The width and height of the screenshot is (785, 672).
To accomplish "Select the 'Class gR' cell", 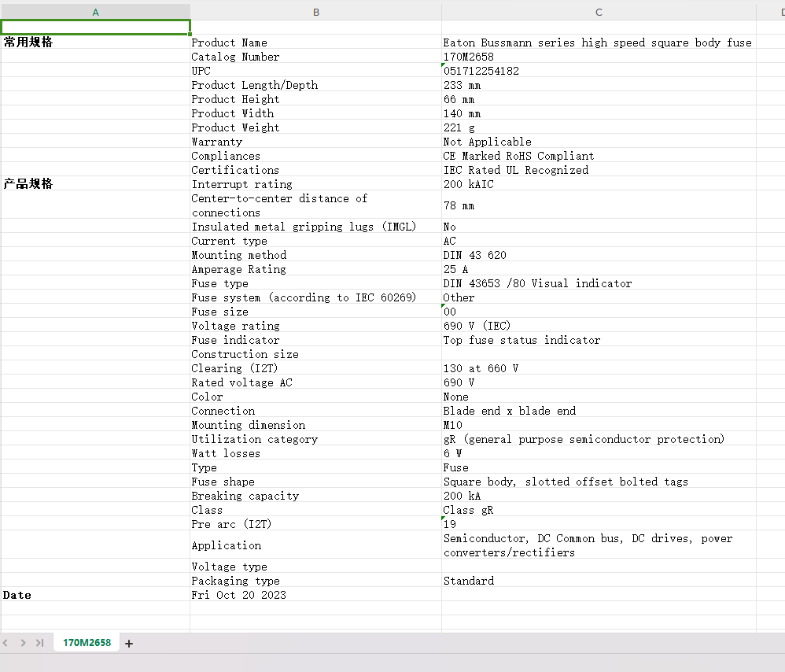I will point(599,510).
